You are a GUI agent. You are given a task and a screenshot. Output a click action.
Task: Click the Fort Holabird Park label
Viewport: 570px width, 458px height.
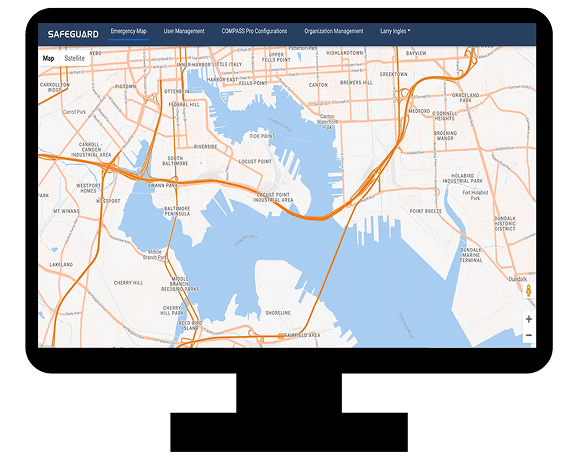click(475, 195)
